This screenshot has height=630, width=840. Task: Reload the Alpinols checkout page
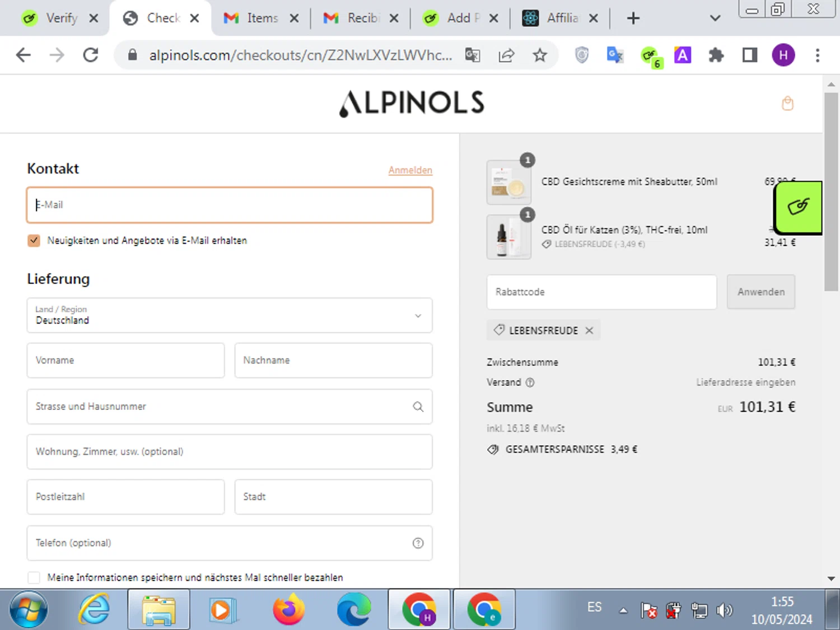tap(91, 55)
